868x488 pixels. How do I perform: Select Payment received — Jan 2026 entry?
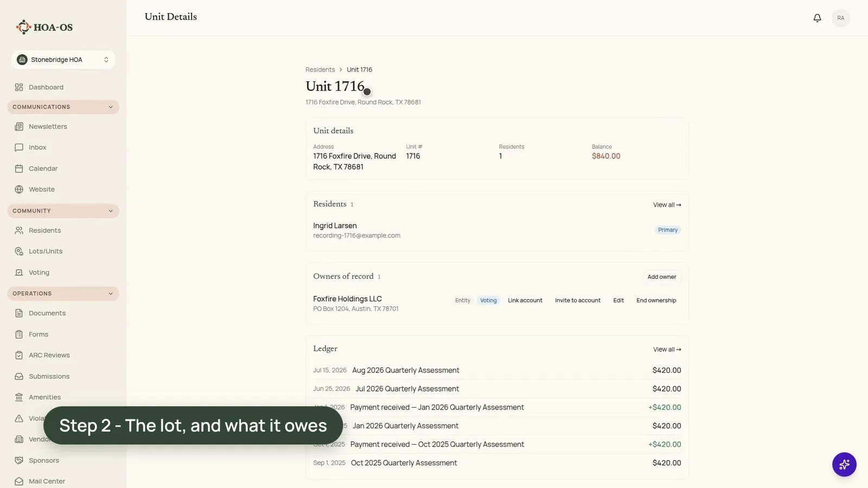(497, 407)
